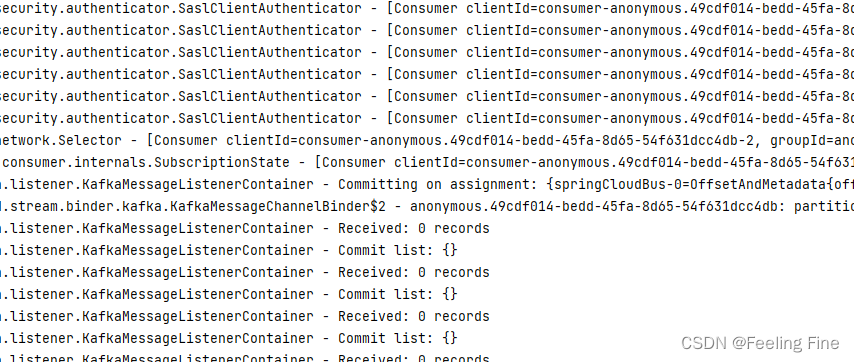
Task: Click the last SaslClientAuthenticator log line
Action: click(x=427, y=118)
